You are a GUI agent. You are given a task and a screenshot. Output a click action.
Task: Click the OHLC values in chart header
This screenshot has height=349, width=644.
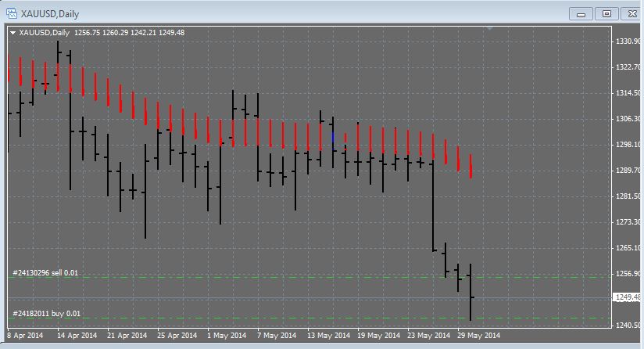pos(129,33)
